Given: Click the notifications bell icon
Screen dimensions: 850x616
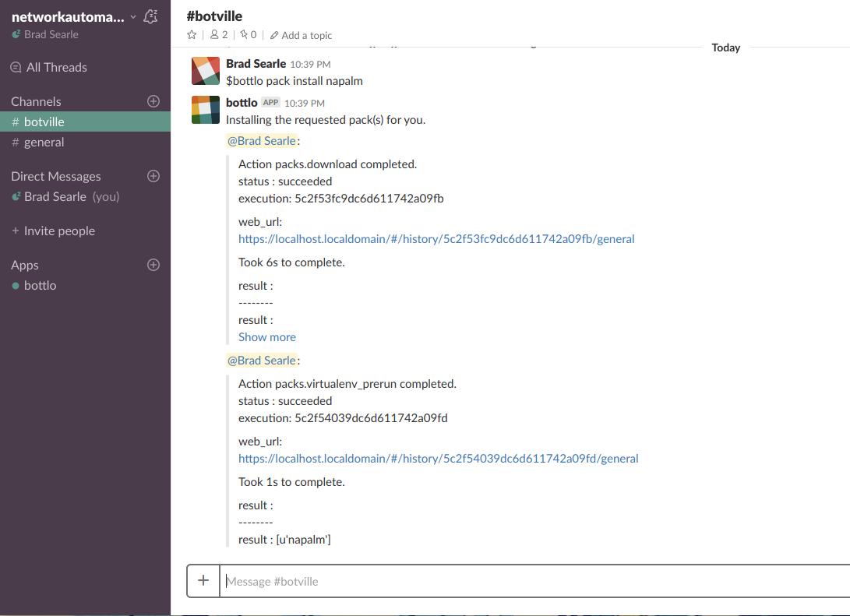Looking at the screenshot, I should click(x=151, y=16).
